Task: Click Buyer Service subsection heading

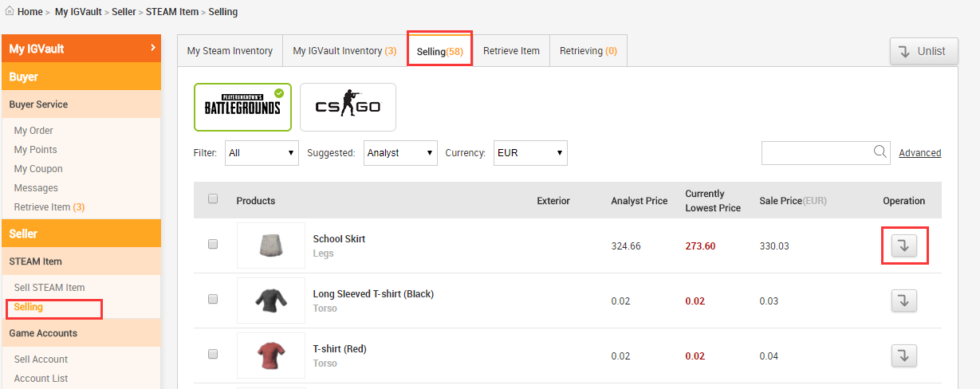Action: pos(81,104)
